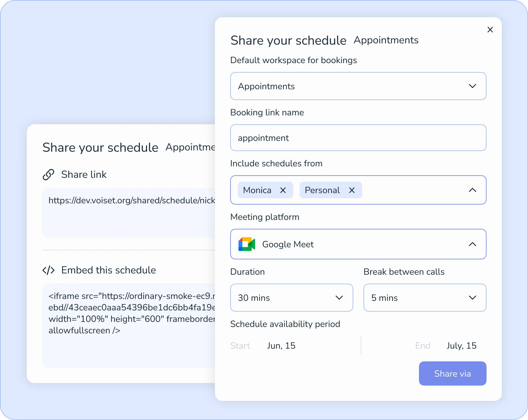Toggle the Personal schedule selection
The height and width of the screenshot is (420, 528).
[x=322, y=190]
